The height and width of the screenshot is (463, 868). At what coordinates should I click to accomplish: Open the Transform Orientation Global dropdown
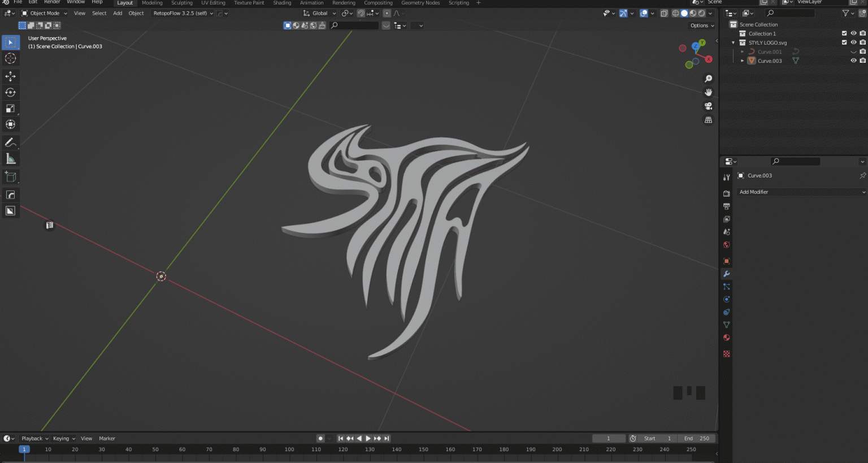pos(318,13)
